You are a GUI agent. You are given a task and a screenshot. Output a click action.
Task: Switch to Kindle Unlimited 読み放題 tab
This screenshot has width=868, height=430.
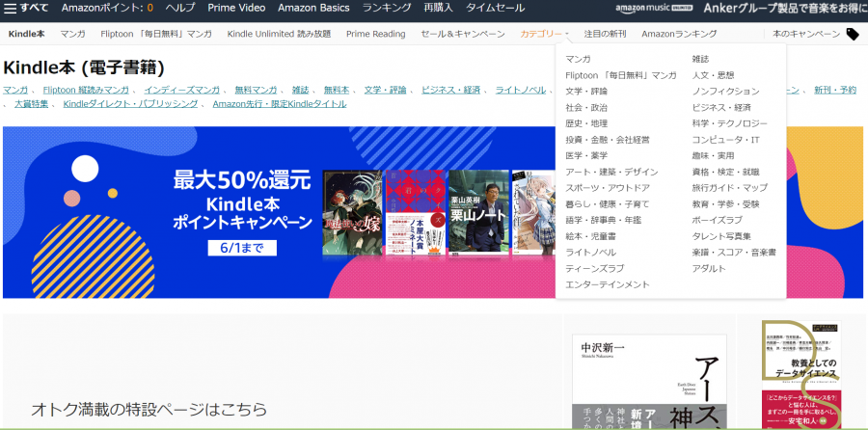[x=279, y=35]
